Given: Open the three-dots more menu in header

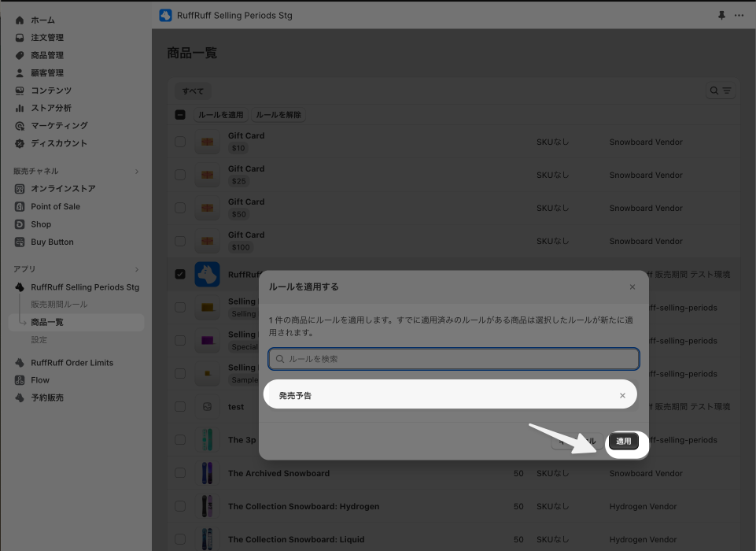Looking at the screenshot, I should 739,16.
